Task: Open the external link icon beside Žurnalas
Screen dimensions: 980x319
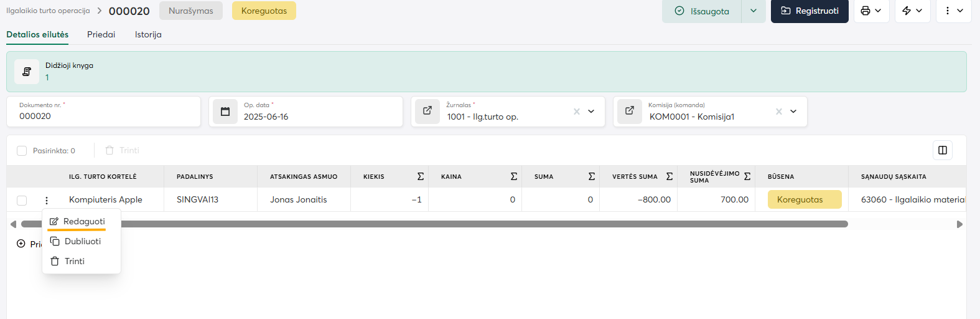Action: (427, 111)
